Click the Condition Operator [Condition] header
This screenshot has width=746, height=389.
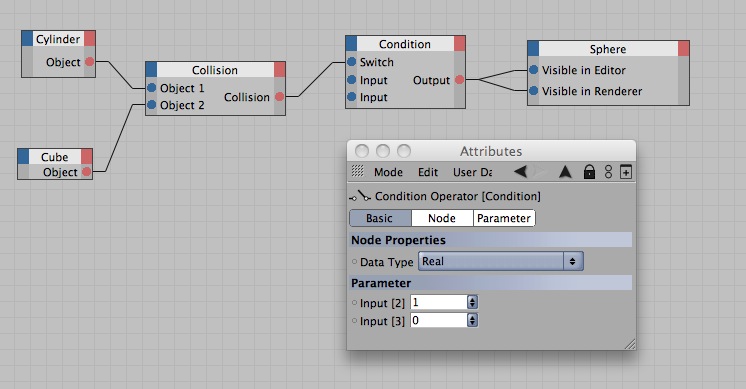coord(458,196)
